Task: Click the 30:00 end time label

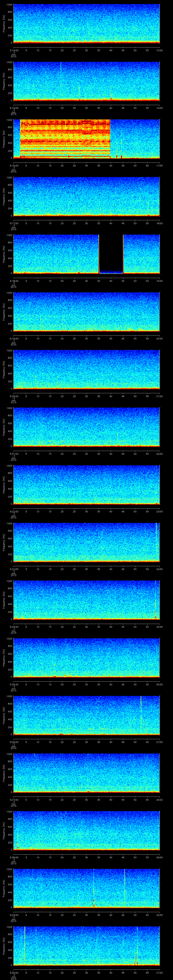Action: coord(160,915)
